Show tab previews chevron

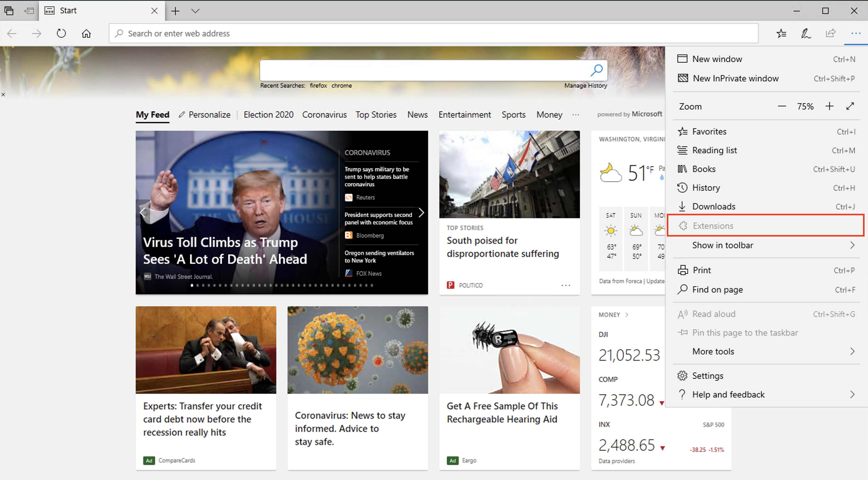click(x=195, y=11)
